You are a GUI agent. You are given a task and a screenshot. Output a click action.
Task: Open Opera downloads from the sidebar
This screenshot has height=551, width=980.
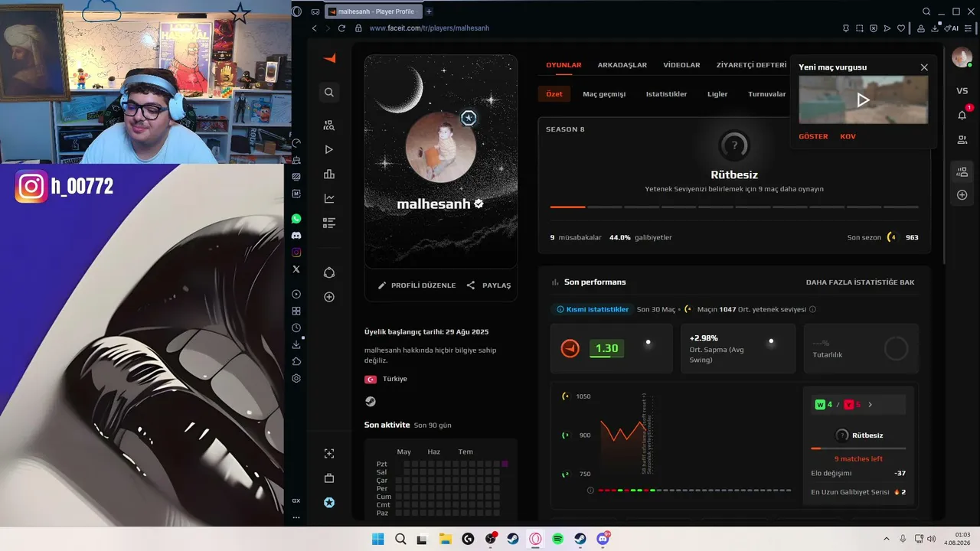[296, 344]
